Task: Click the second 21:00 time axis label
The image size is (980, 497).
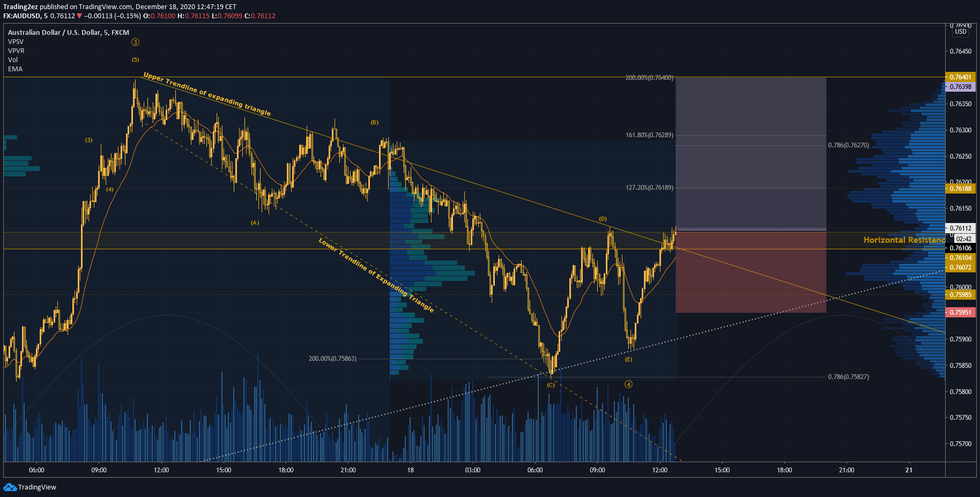Action: (847, 470)
